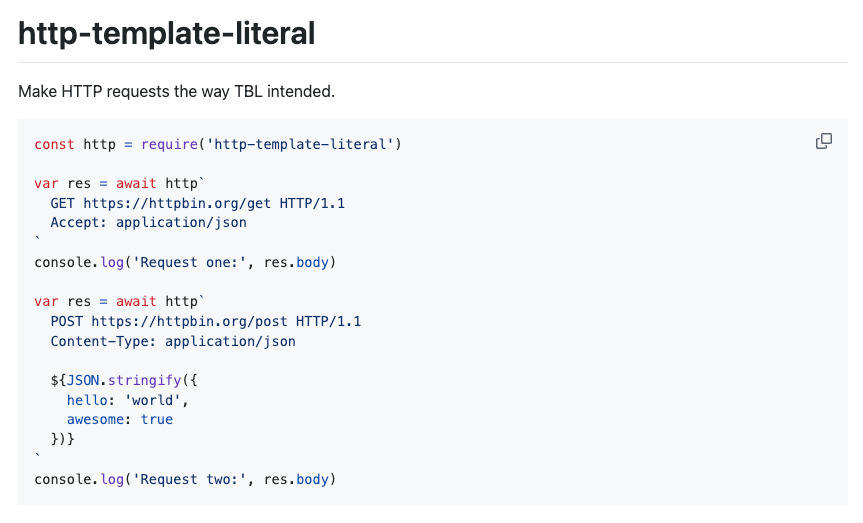Screen dimensions: 863x523
Task: Click the http-template-literal heading
Action: point(167,34)
